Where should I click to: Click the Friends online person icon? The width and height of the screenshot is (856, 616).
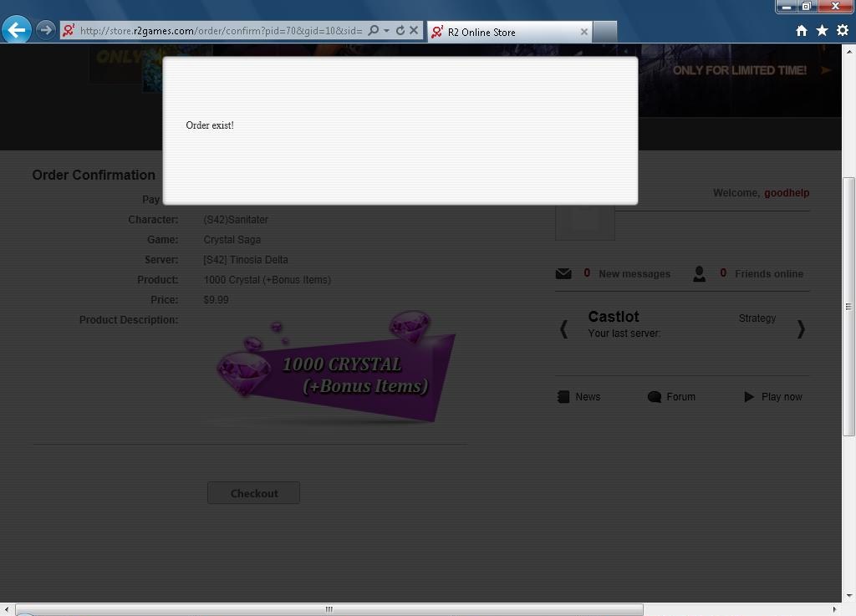pos(699,273)
